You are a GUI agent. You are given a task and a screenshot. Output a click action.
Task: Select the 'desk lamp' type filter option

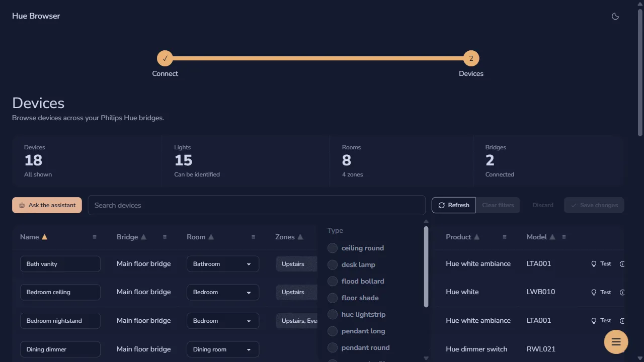click(351, 264)
